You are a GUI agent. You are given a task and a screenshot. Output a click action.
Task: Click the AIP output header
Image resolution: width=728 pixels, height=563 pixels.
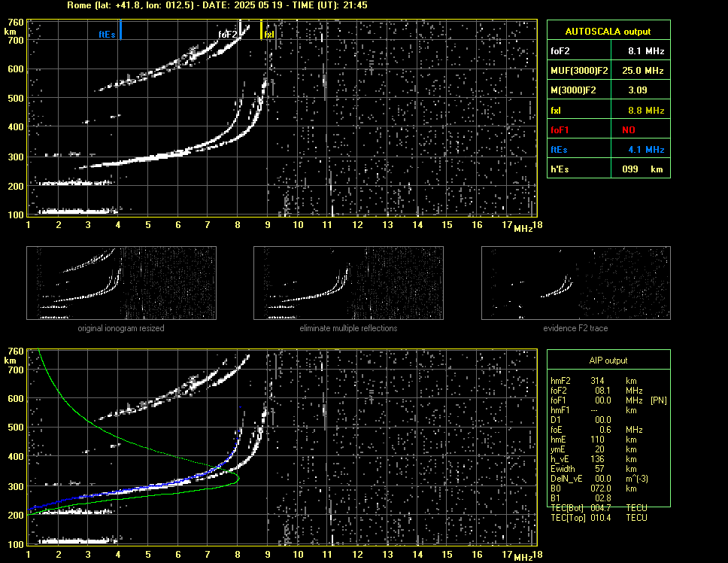pos(608,361)
